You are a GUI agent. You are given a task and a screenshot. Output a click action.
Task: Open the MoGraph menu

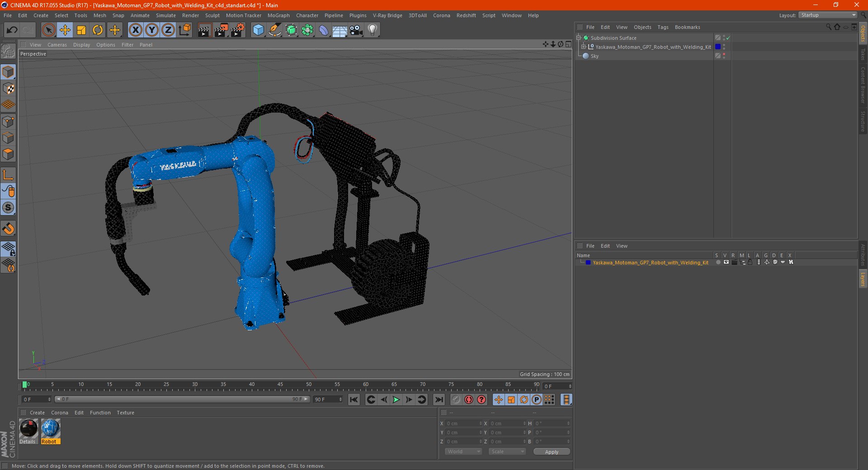[278, 15]
